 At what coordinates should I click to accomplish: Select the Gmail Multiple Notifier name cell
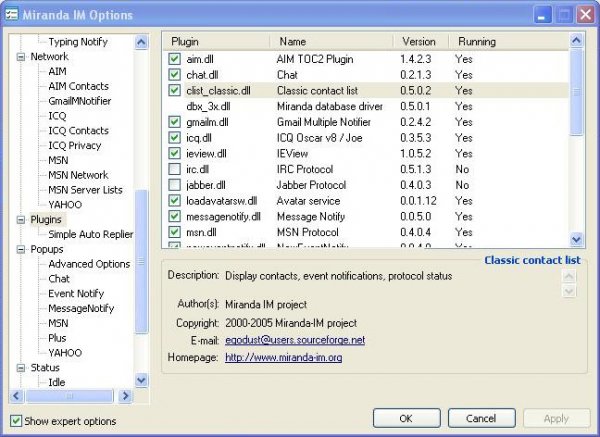tap(324, 122)
